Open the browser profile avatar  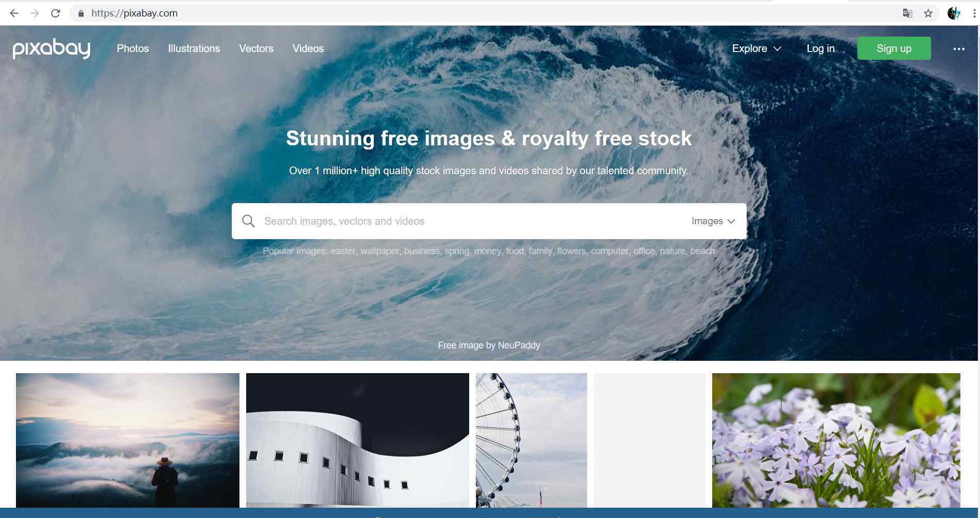[x=954, y=13]
